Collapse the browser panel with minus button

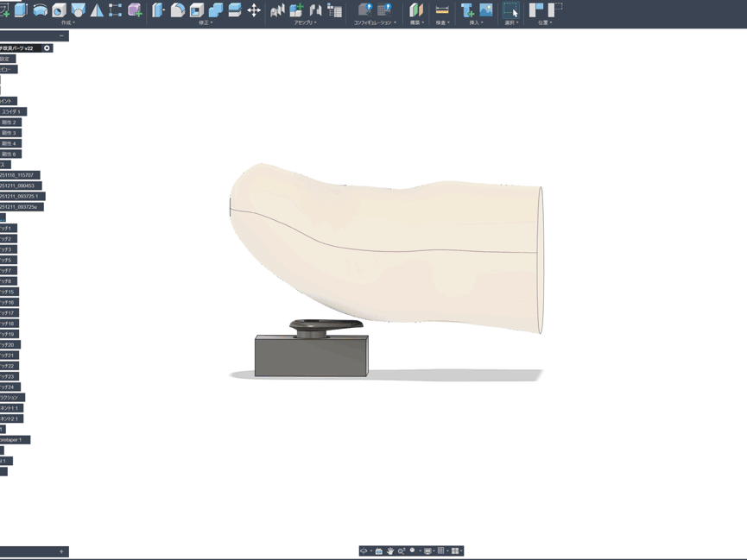(61, 36)
